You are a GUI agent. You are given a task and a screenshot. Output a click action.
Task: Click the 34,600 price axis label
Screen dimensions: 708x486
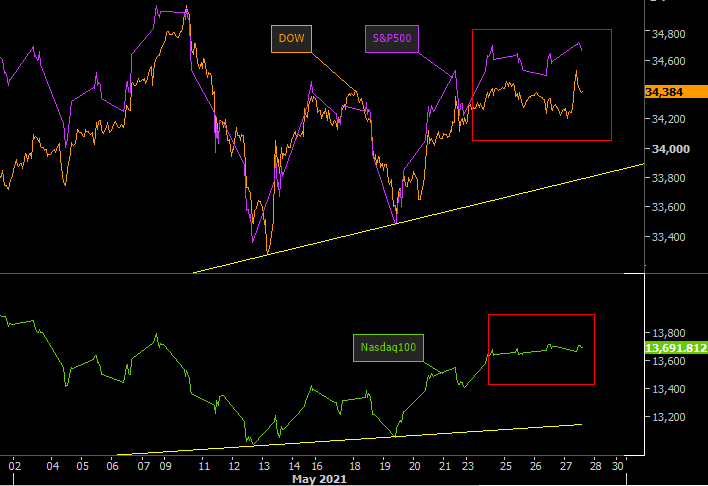pyautogui.click(x=668, y=61)
